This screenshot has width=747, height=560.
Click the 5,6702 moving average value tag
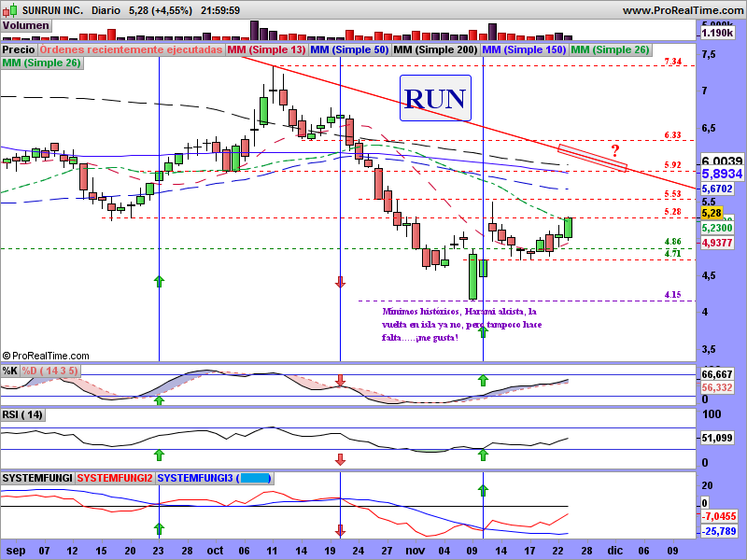tap(717, 189)
